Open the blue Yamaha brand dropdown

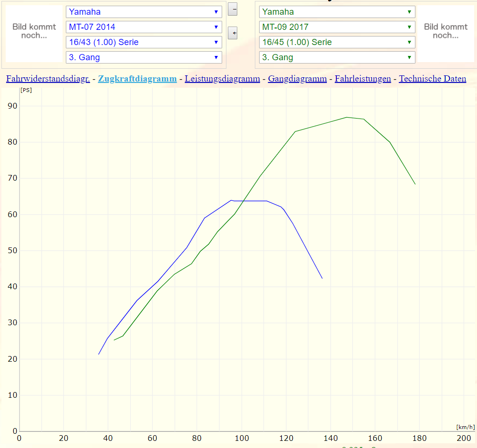(144, 12)
